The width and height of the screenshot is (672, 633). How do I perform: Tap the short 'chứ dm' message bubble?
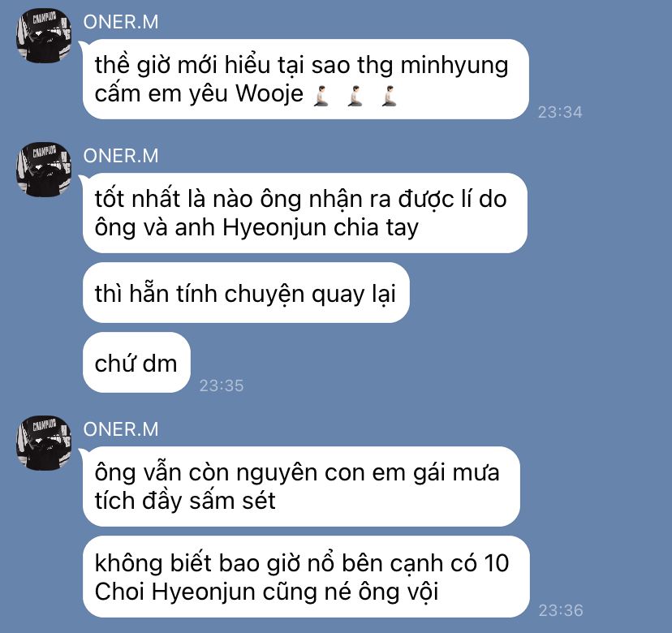click(136, 363)
